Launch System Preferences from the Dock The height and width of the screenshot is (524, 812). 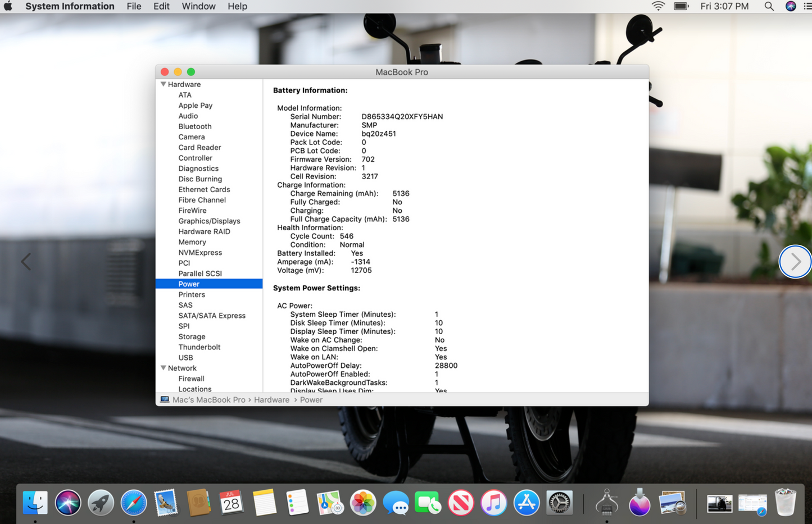[559, 503]
